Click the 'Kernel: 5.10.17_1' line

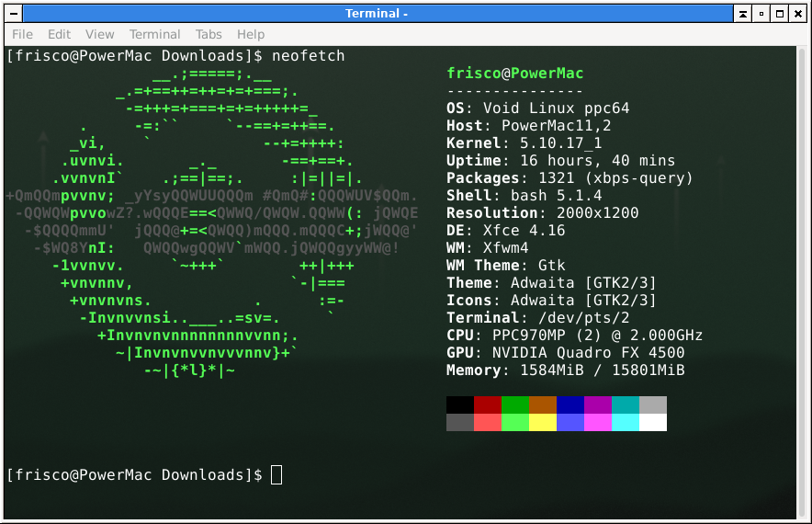point(524,143)
